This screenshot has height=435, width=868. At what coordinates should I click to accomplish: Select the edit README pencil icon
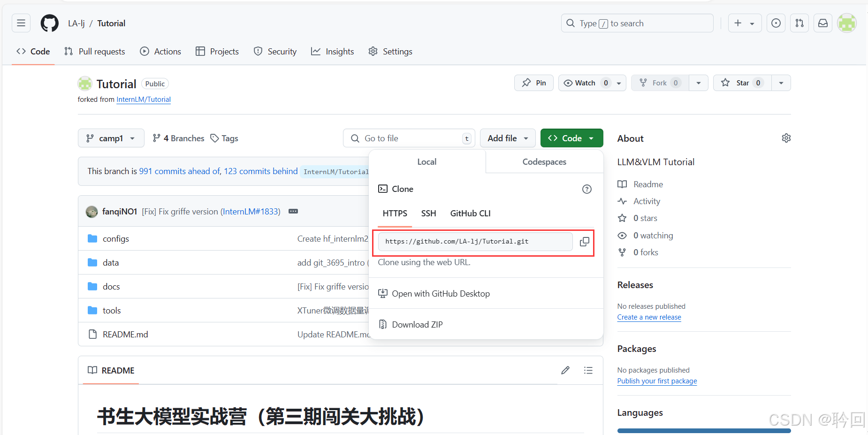[x=565, y=370]
